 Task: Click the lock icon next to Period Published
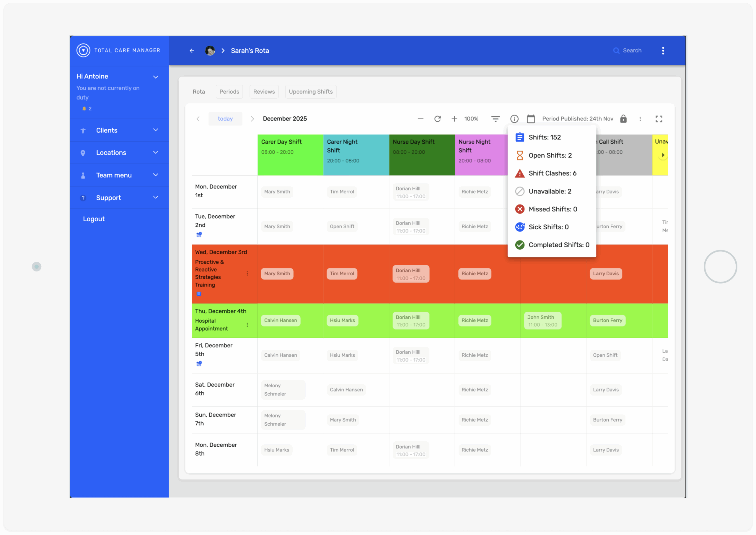[x=623, y=118]
